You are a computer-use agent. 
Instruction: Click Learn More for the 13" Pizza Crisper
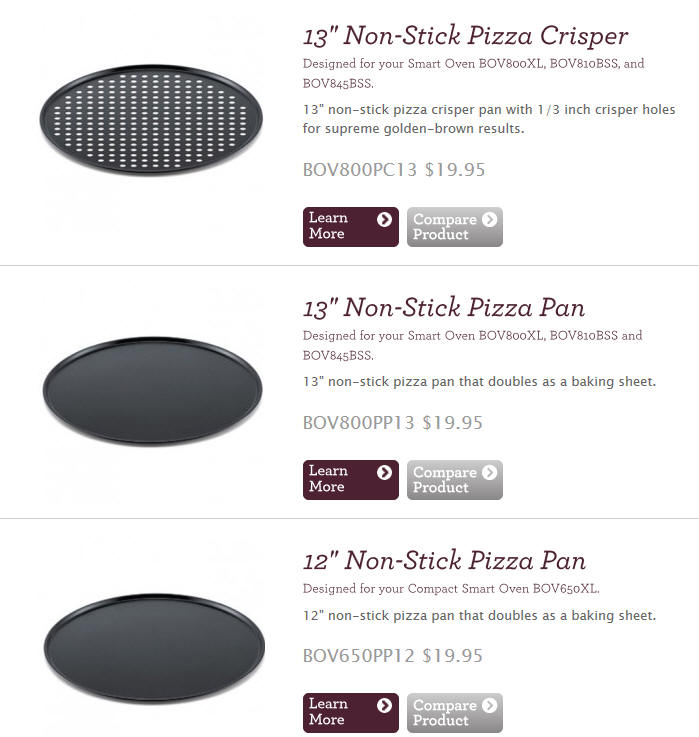click(x=351, y=227)
